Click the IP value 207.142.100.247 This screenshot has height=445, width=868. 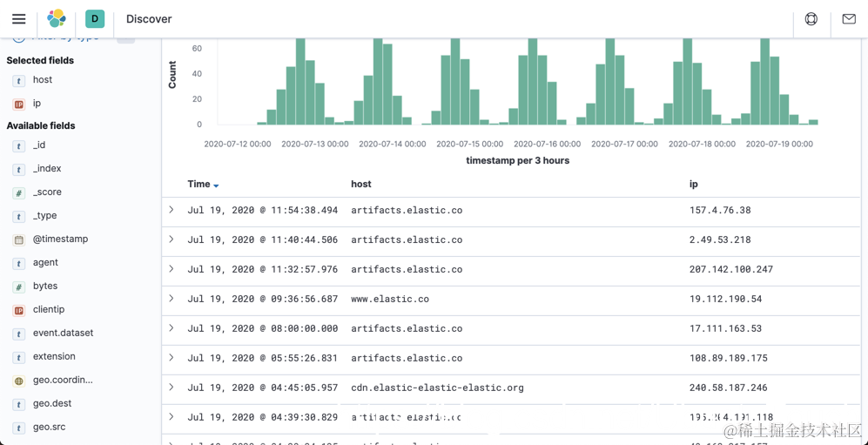click(731, 270)
